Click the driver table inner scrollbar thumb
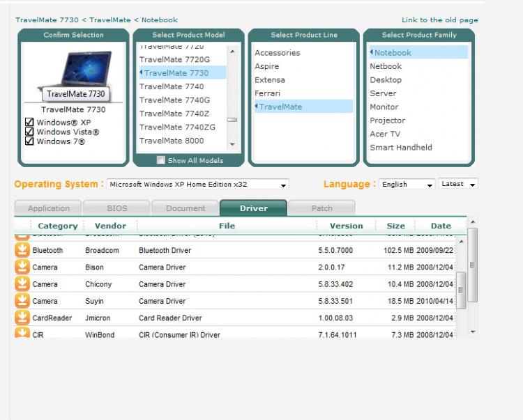This screenshot has width=523, height=420. coord(461,290)
